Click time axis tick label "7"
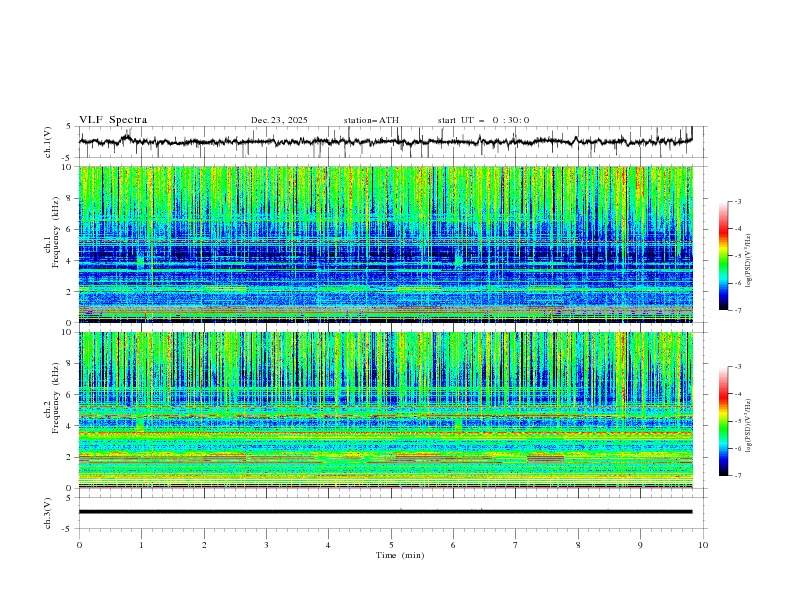Image resolution: width=792 pixels, height=612 pixels. tap(516, 545)
